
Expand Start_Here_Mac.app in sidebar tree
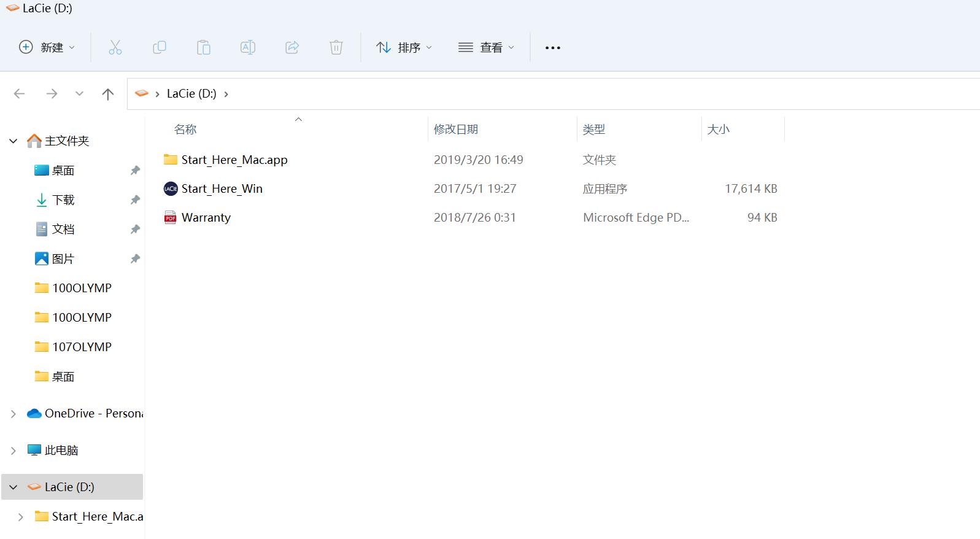point(21,517)
